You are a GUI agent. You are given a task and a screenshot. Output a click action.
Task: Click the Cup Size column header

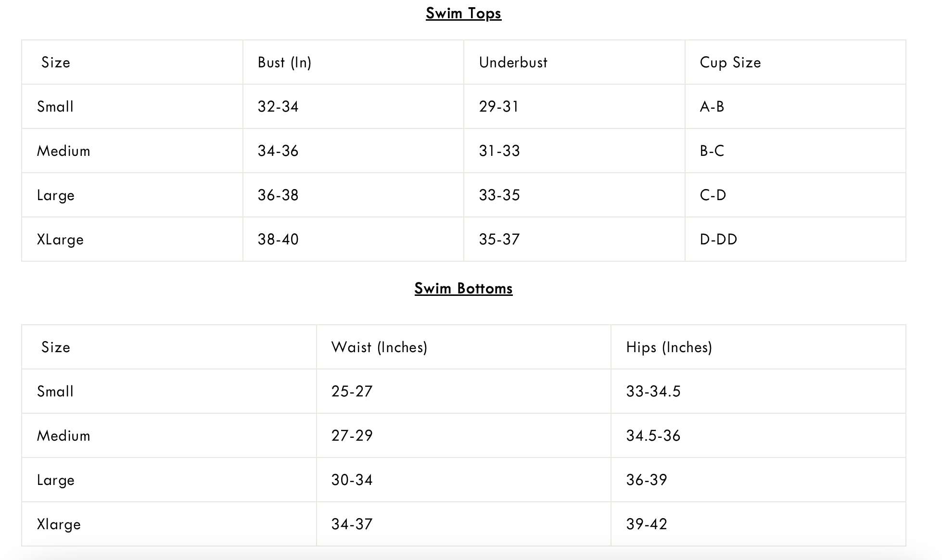coord(730,63)
